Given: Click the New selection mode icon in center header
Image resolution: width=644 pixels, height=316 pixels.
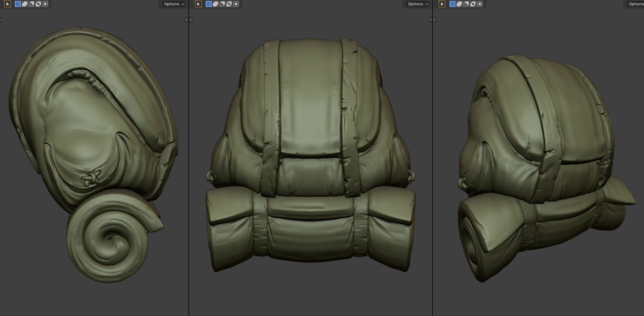Looking at the screenshot, I should pyautogui.click(x=208, y=4).
